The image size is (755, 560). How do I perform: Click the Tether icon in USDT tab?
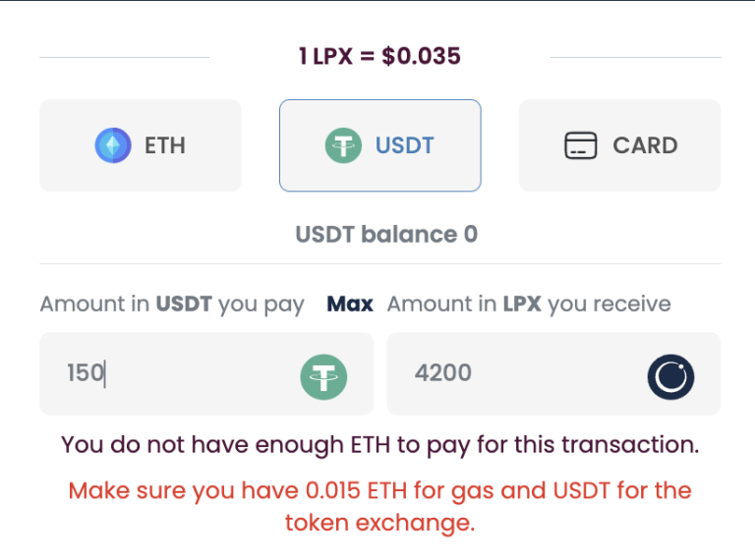[x=343, y=145]
